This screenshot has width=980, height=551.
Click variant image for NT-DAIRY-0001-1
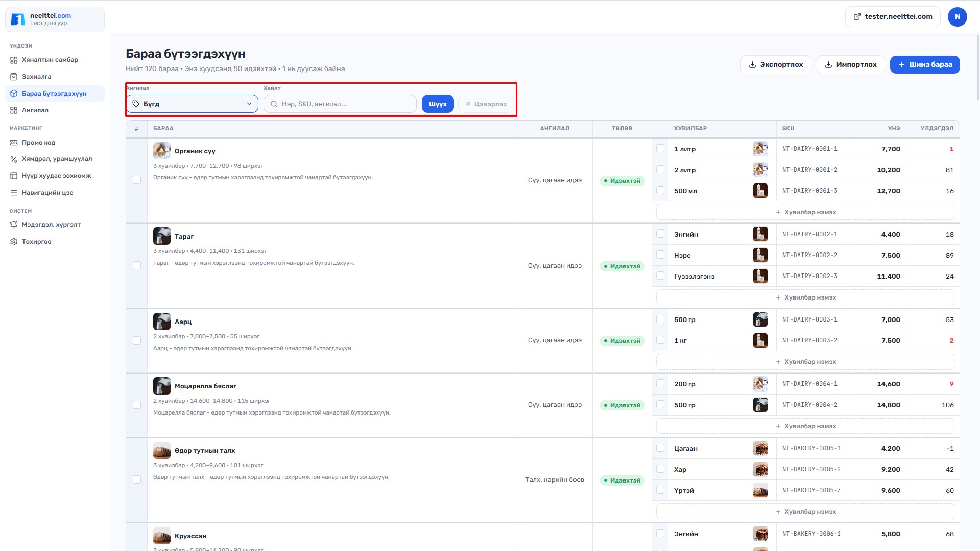tap(760, 149)
